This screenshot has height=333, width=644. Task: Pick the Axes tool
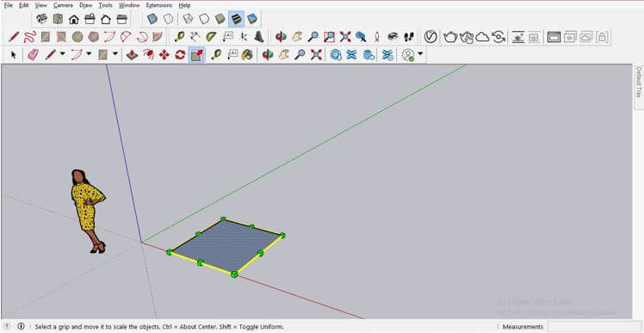pyautogui.click(x=243, y=37)
